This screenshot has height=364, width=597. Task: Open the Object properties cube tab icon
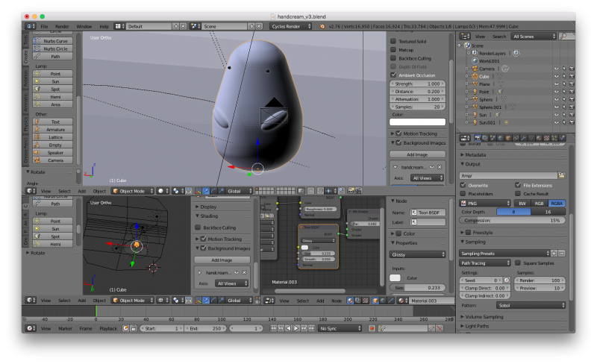[x=508, y=138]
